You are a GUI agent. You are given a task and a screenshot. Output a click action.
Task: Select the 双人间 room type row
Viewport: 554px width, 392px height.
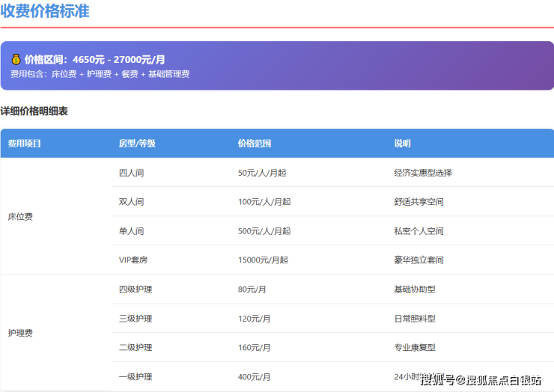click(131, 202)
